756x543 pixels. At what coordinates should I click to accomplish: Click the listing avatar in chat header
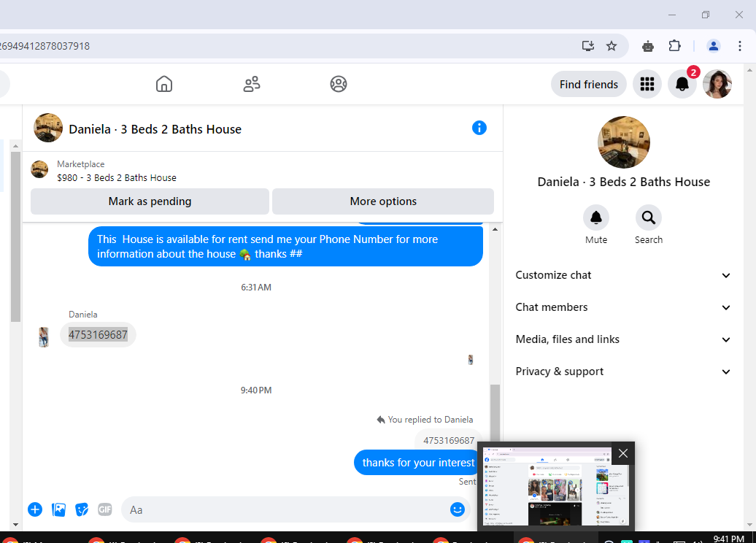(47, 128)
